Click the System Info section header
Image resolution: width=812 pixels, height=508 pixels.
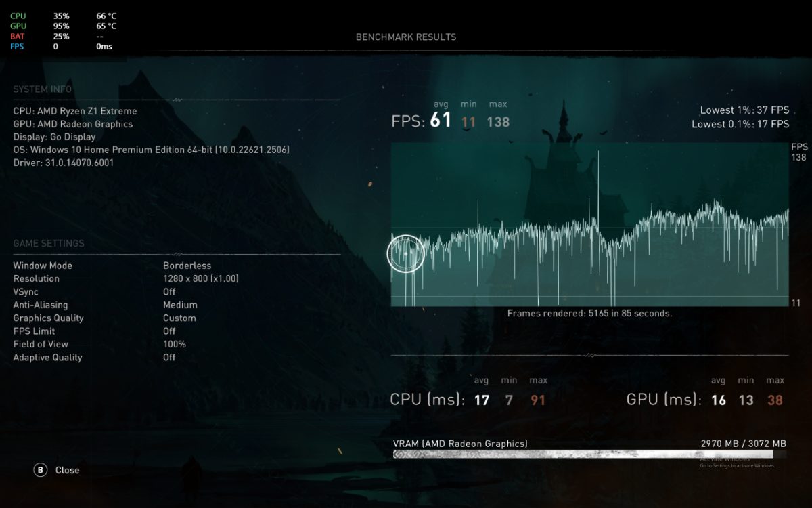[x=42, y=89]
